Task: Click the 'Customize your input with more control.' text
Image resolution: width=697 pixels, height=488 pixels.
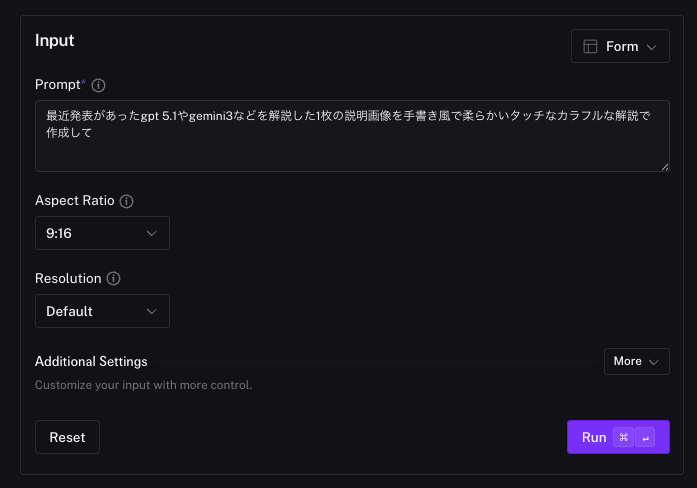Action: point(144,385)
